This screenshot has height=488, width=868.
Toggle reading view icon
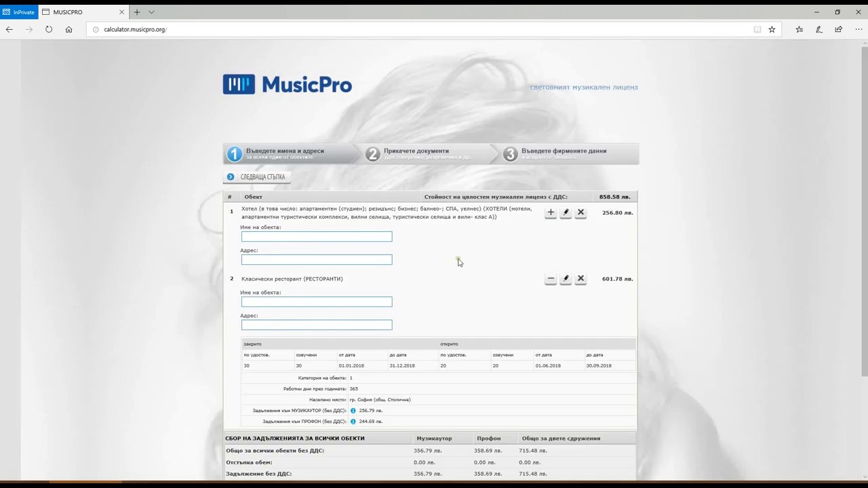[757, 29]
